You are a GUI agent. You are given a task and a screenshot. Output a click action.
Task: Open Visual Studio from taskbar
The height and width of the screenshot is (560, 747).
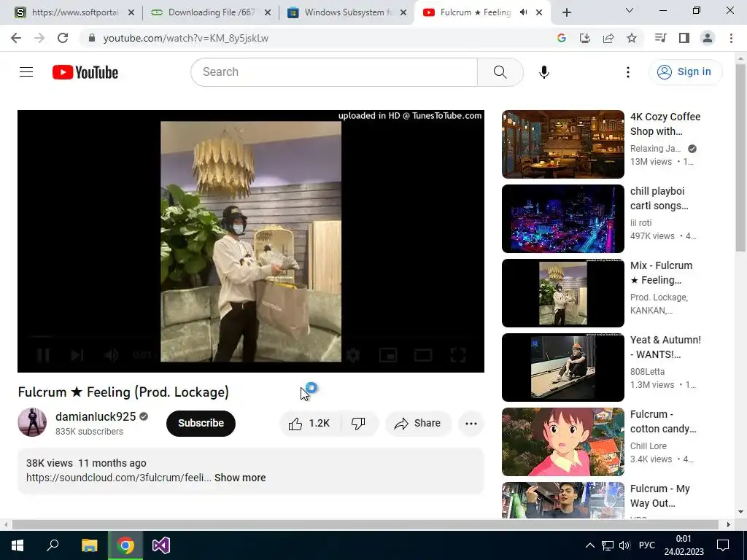pyautogui.click(x=161, y=545)
